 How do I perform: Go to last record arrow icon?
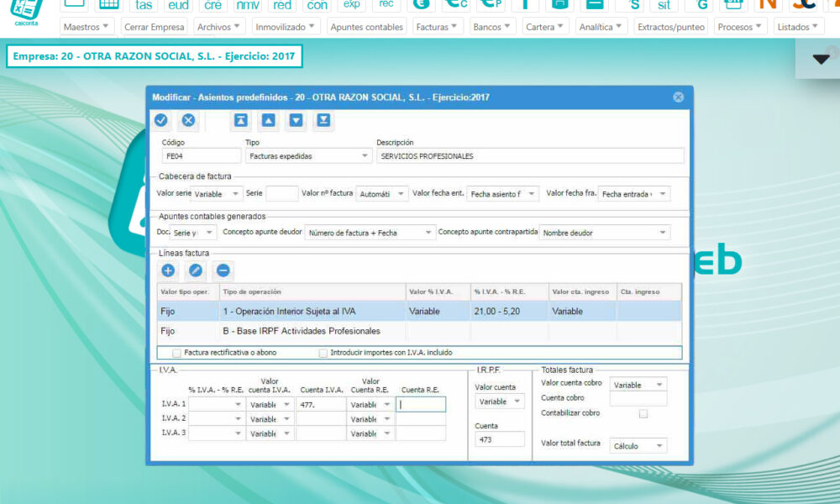coord(323,120)
